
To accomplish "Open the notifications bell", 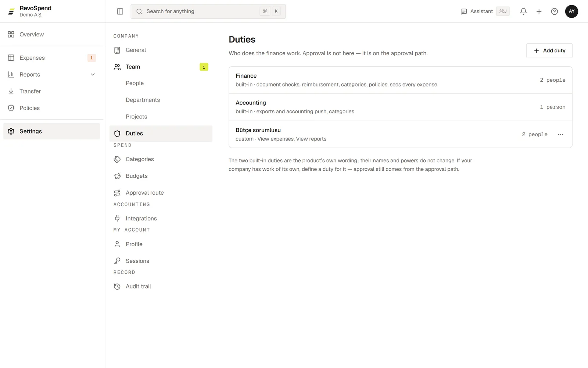I will point(523,11).
